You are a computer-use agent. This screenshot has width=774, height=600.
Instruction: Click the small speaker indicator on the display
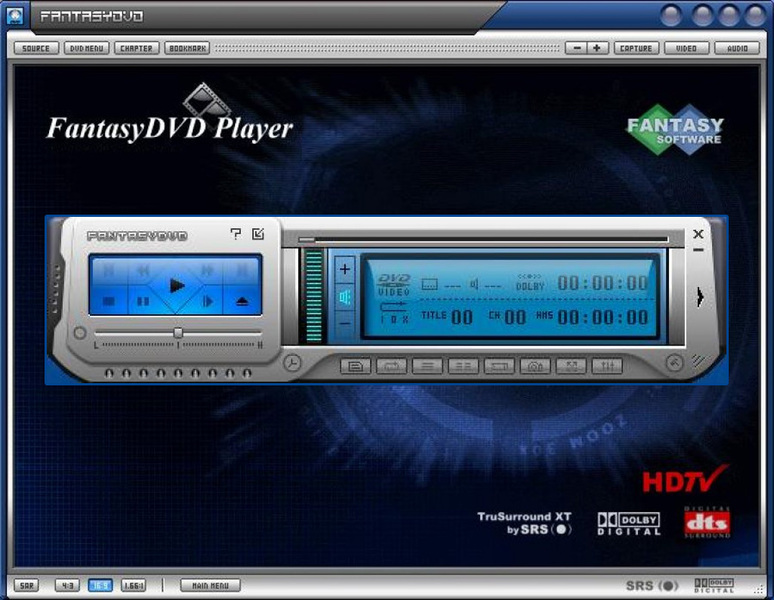(x=474, y=284)
